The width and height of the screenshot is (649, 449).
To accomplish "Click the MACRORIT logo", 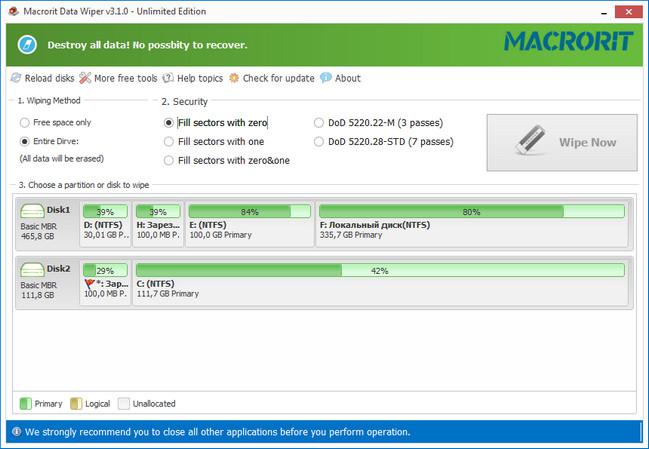I will pyautogui.click(x=568, y=41).
